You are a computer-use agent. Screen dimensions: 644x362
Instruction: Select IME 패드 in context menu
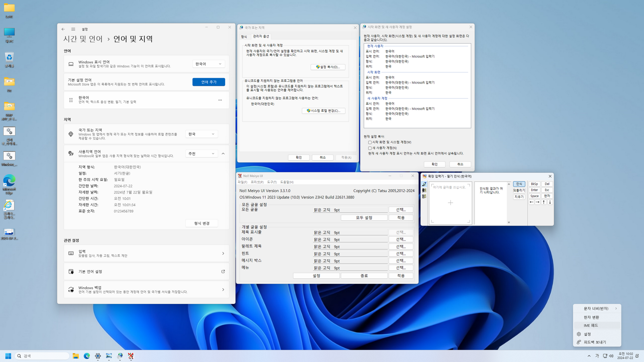tap(591, 325)
